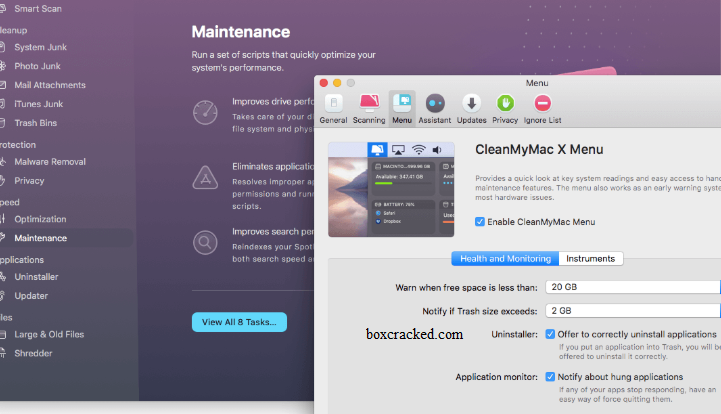Click the Optimization sidebar icon
This screenshot has width=721, height=414.
tap(2, 219)
